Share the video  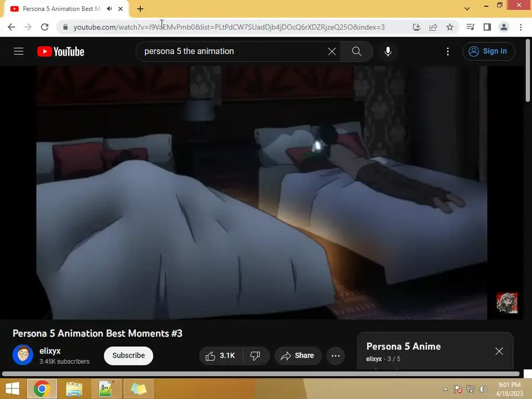pyautogui.click(x=298, y=355)
